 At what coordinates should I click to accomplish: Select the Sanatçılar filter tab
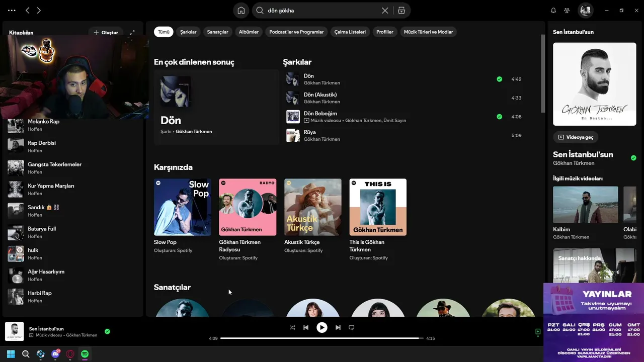coord(217,32)
